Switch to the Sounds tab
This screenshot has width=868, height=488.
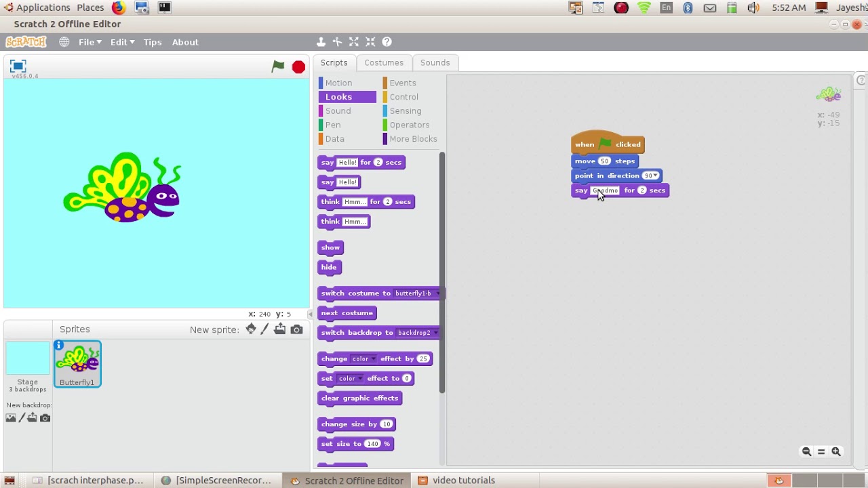pos(435,62)
